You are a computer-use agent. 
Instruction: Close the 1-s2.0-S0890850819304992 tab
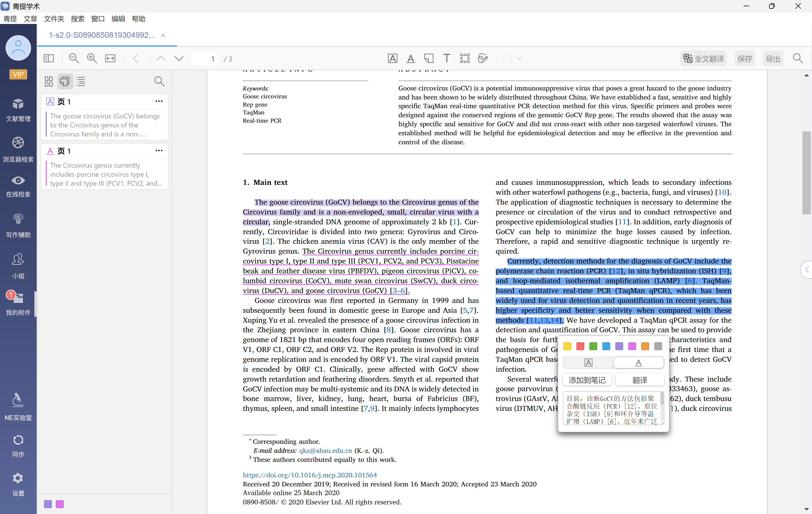click(x=163, y=36)
